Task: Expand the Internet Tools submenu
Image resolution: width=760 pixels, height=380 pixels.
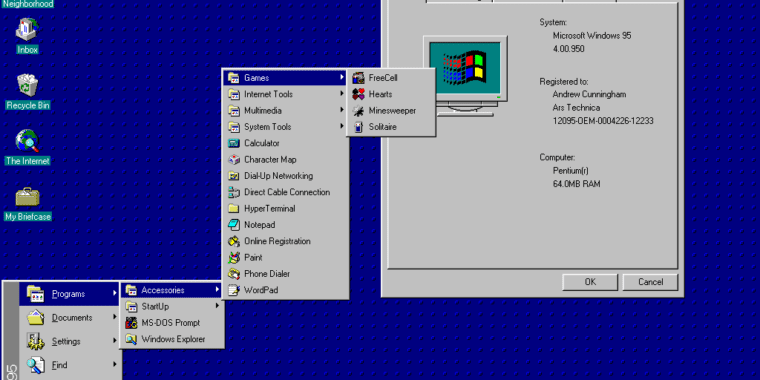Action: click(x=285, y=94)
